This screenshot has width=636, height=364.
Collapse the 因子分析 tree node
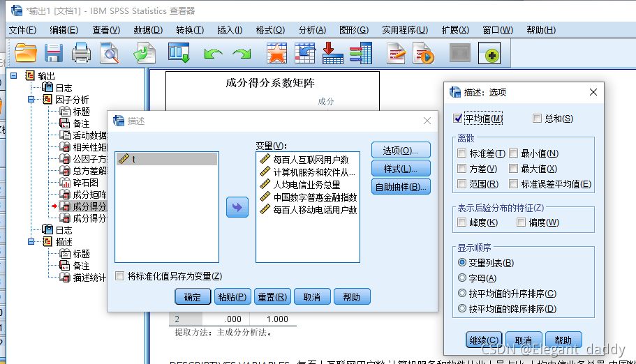pyautogui.click(x=31, y=99)
